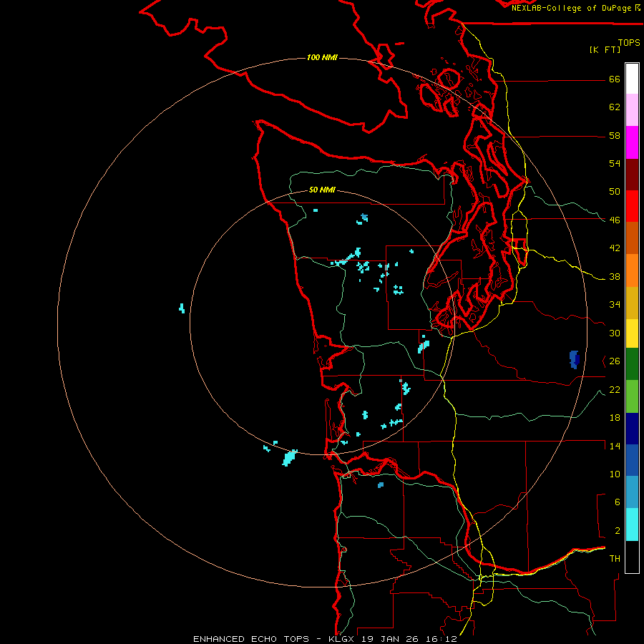This screenshot has height=644, width=644.
Task: Click the '22' legend value
Action: [615, 389]
